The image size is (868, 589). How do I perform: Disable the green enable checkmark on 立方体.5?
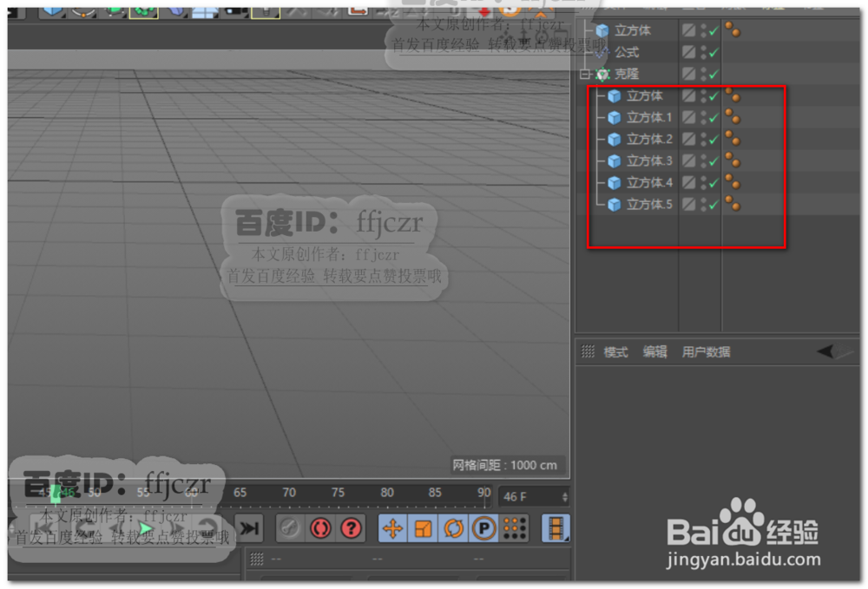[712, 203]
